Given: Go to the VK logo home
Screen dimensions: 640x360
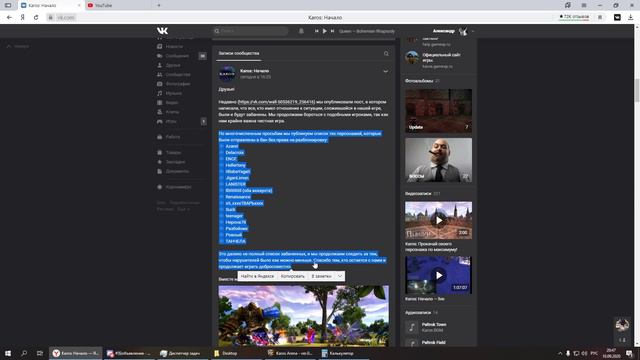Looking at the screenshot, I should (x=162, y=31).
